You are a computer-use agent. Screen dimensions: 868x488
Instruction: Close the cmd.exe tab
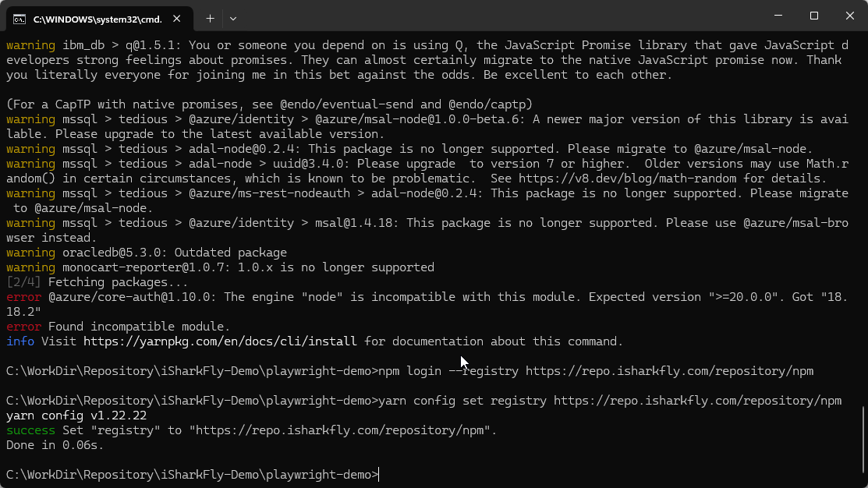(x=176, y=19)
